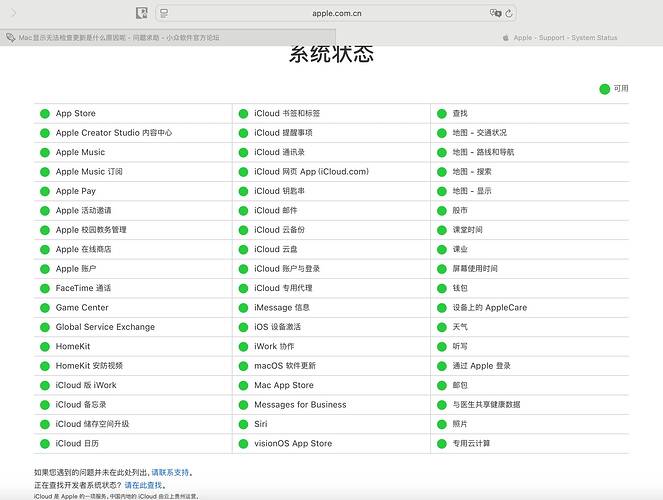Click the App Store status row
Screen dimensions: 663x500
click(x=133, y=113)
